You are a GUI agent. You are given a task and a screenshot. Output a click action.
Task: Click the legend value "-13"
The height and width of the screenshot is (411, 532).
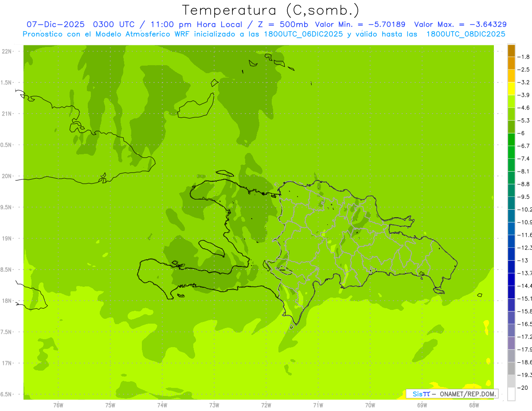522,260
